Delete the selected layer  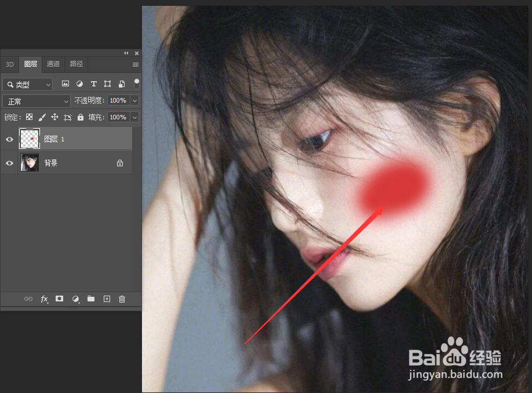(x=122, y=299)
